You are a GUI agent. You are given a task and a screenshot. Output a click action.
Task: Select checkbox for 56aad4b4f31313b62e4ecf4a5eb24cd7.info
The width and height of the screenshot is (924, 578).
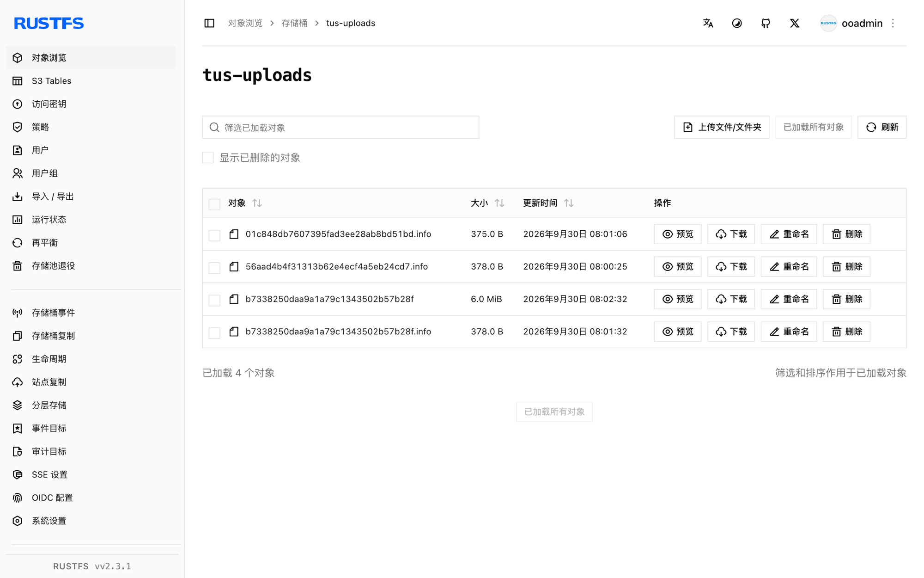click(x=214, y=267)
